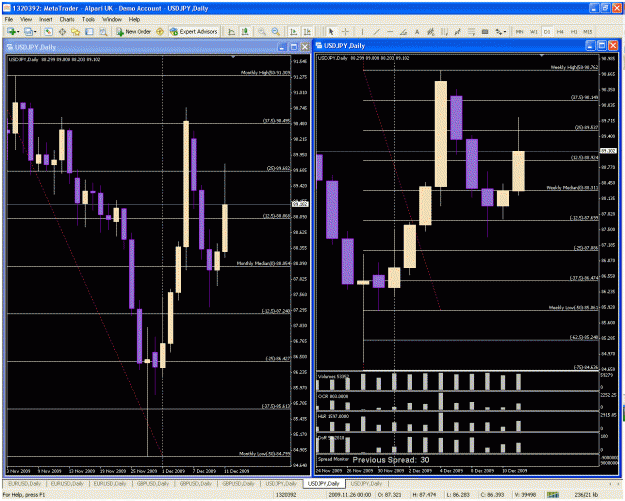Open the File menu
Image resolution: width=625 pixels, height=501 pixels.
pyautogui.click(x=9, y=19)
